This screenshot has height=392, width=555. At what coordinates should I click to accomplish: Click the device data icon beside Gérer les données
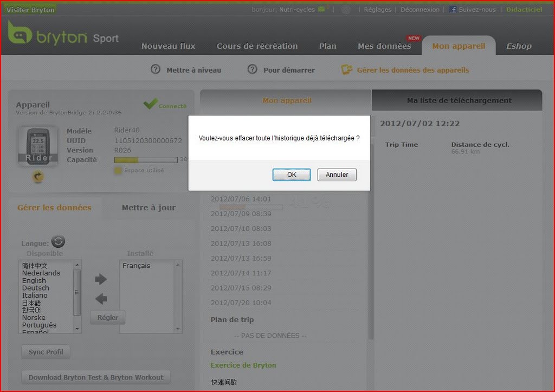pyautogui.click(x=346, y=69)
